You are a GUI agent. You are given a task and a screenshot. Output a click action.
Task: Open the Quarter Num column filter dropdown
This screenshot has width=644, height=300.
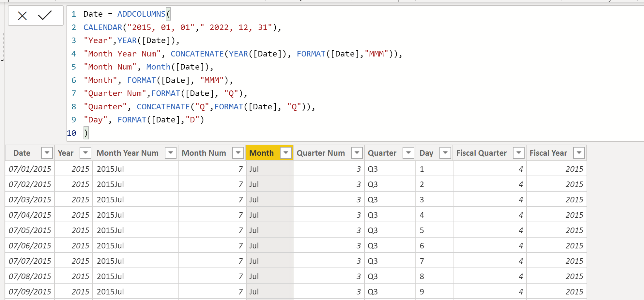(357, 153)
